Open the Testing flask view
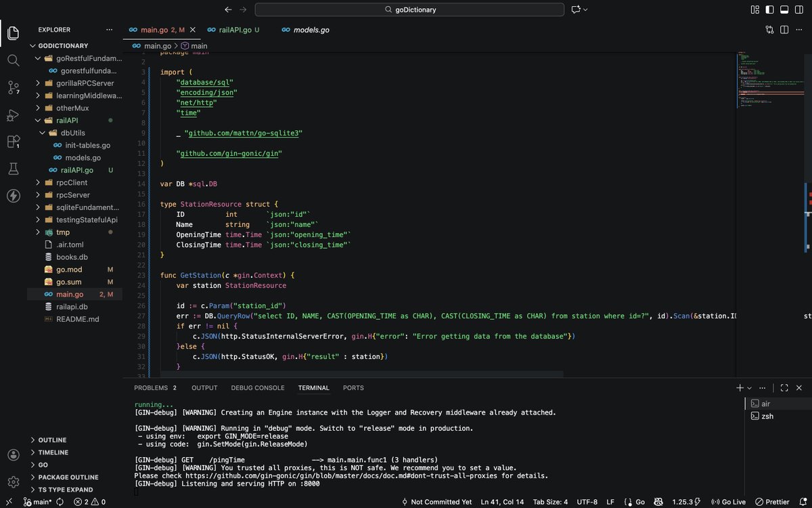Viewport: 812px width, 508px height. pos(14,169)
